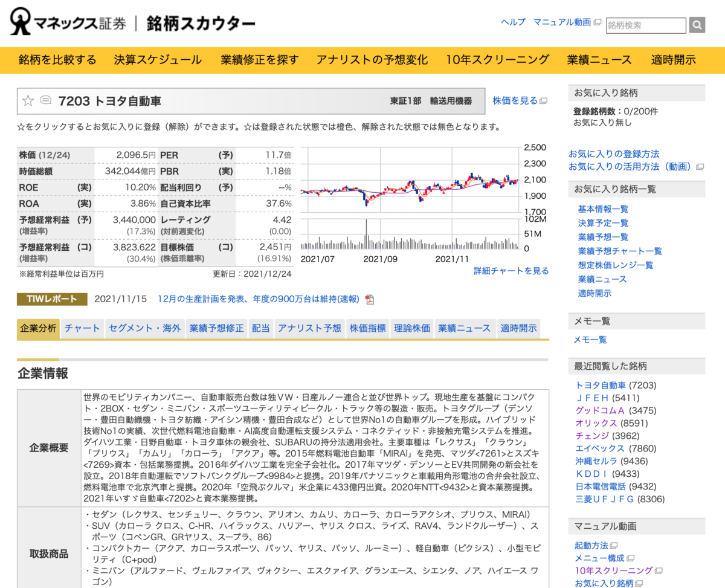Click the target price 2,451円 value
The image size is (725, 588).
click(275, 247)
